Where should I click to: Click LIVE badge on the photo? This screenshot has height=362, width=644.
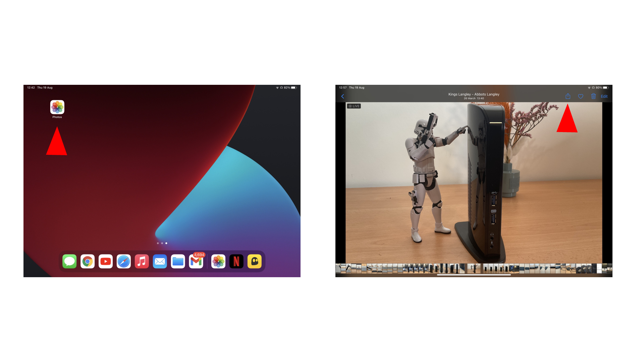click(354, 106)
